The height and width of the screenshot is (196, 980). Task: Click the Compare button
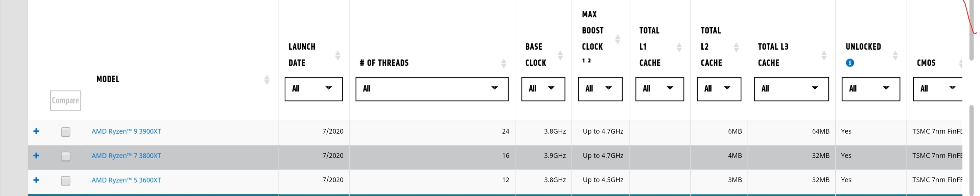[66, 101]
